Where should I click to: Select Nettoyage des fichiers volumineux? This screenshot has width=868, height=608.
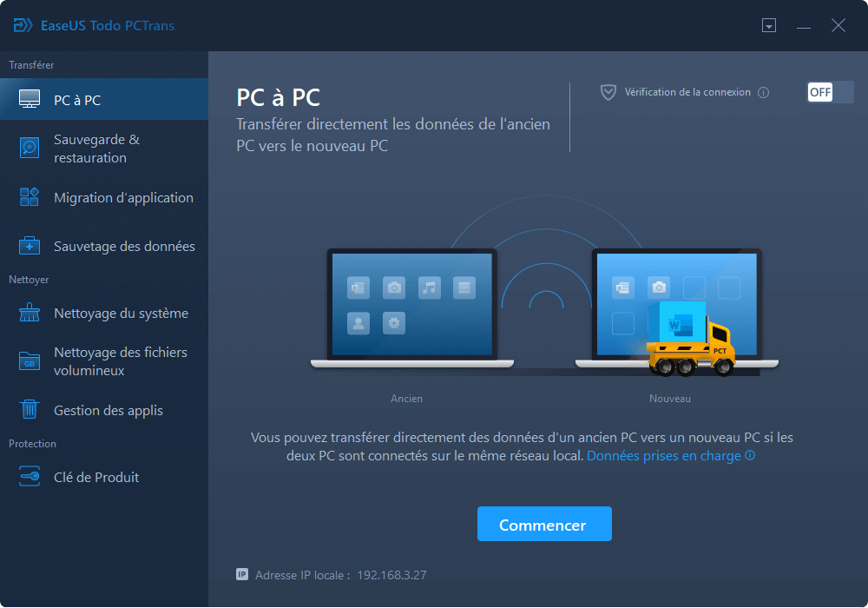104,360
